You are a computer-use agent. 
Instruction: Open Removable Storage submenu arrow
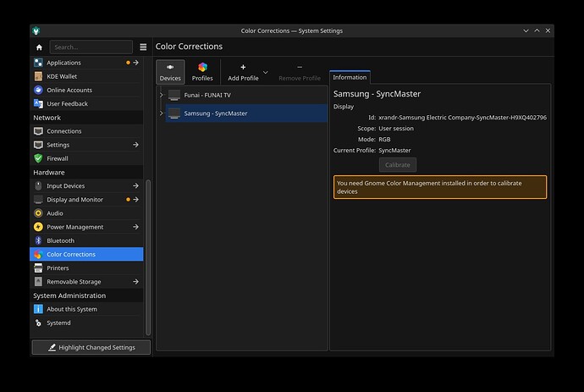[x=136, y=281]
